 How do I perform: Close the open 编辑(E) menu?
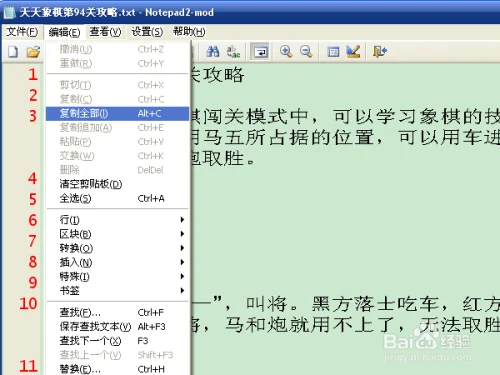click(x=64, y=32)
